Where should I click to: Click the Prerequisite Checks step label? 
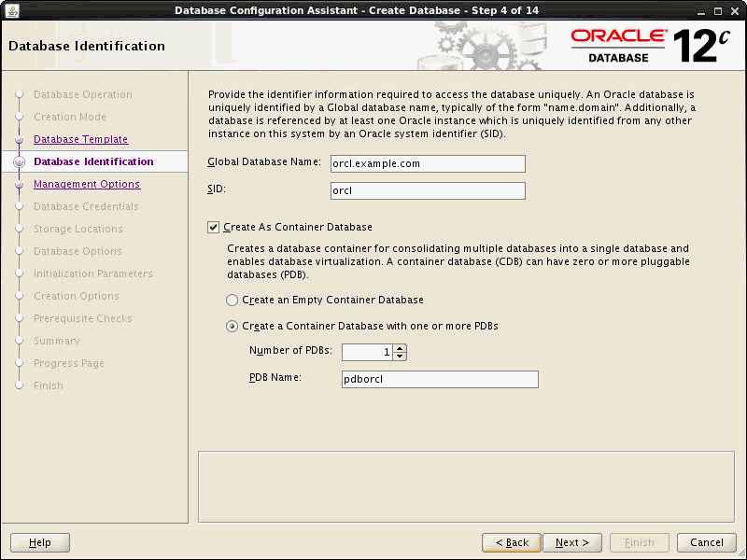pos(83,318)
